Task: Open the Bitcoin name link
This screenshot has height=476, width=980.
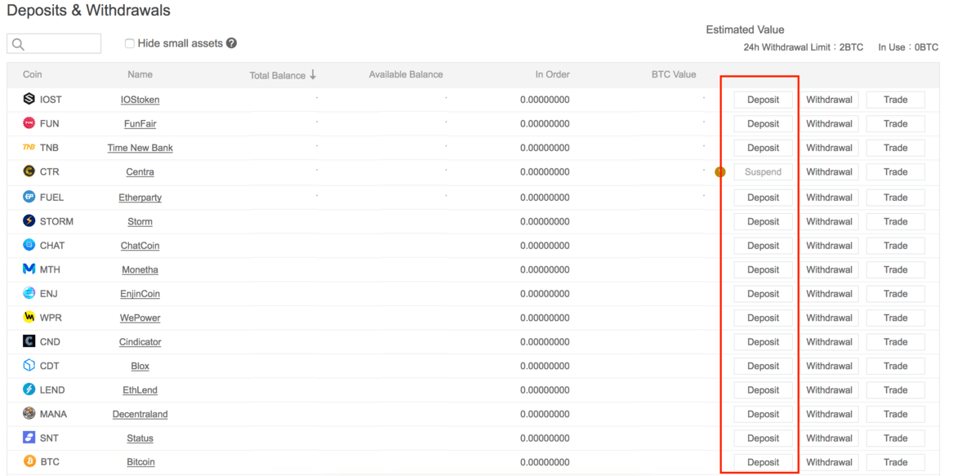Action: [x=140, y=462]
